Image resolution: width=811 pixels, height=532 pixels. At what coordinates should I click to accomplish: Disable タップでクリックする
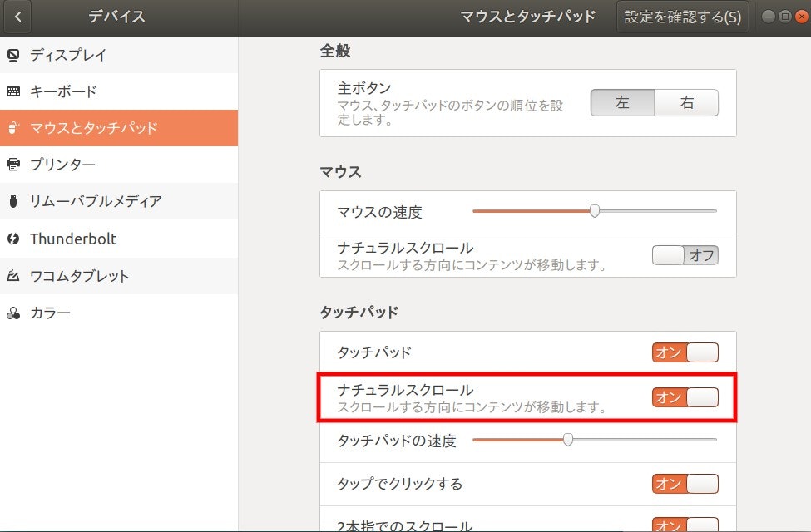point(684,484)
